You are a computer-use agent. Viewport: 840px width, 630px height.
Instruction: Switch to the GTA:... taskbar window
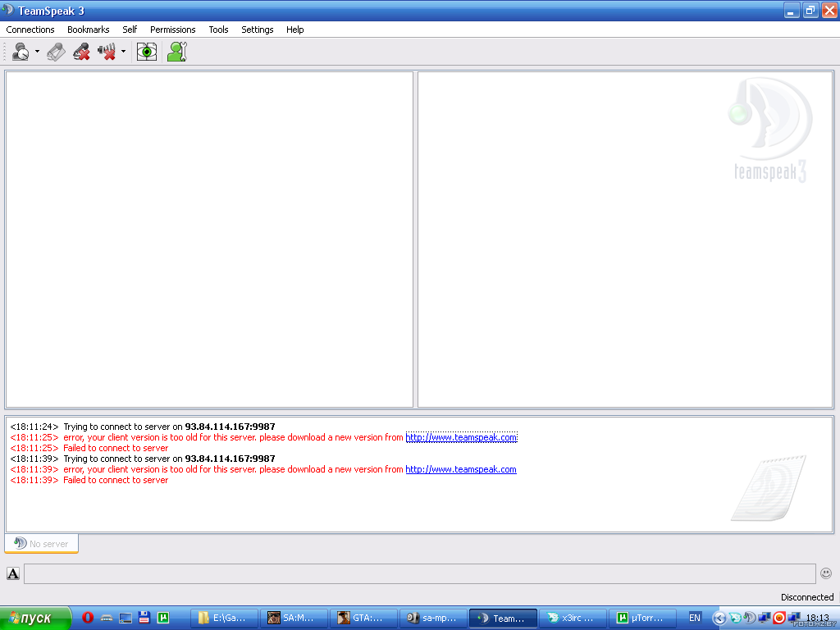click(363, 619)
